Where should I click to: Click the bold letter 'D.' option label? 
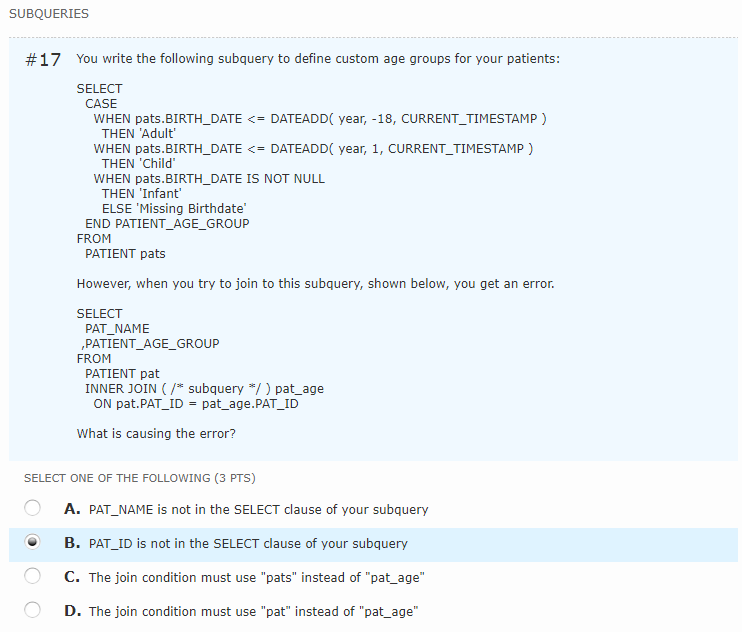(73, 611)
